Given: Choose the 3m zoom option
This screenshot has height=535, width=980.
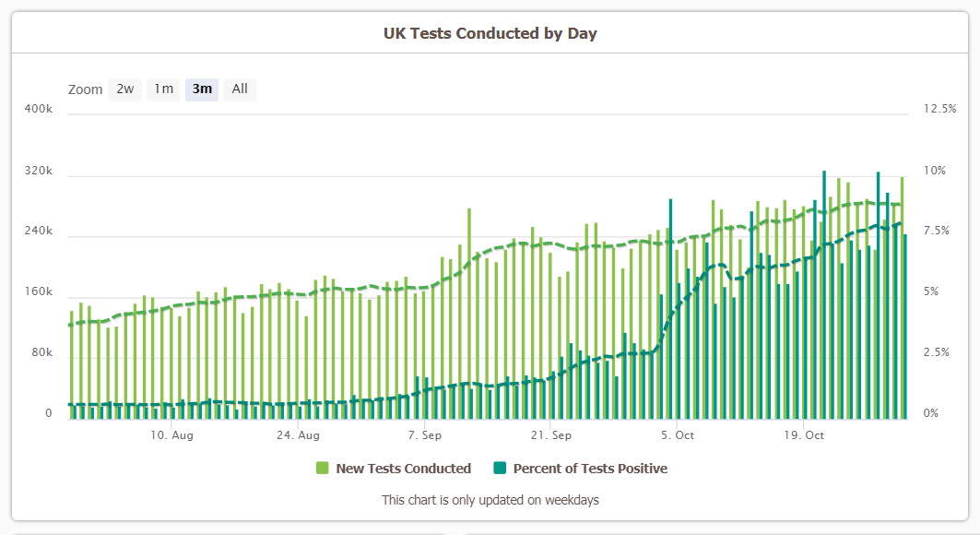Looking at the screenshot, I should pos(202,89).
